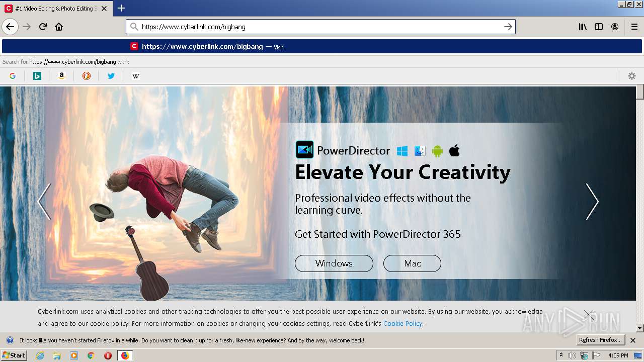Click the page scrollbar down arrow
The height and width of the screenshot is (362, 644).
tap(640, 329)
